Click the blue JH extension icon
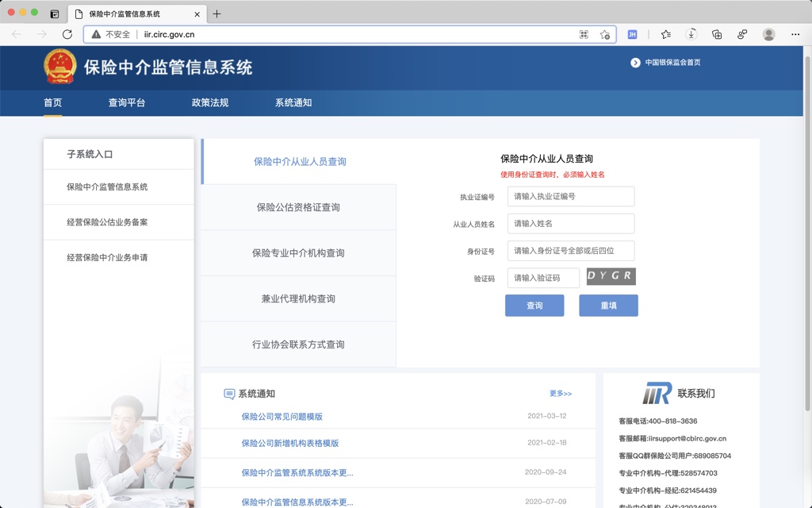The height and width of the screenshot is (508, 812). pos(632,34)
